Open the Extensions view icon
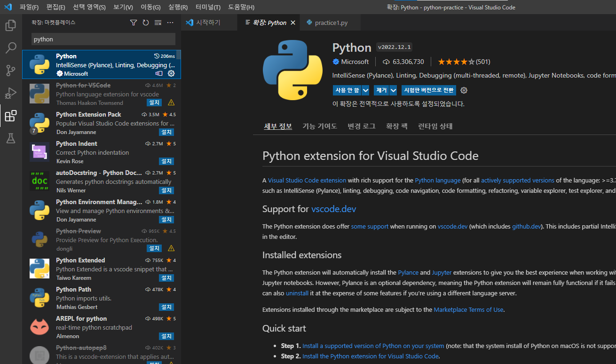The width and height of the screenshot is (616, 364). pyautogui.click(x=11, y=116)
